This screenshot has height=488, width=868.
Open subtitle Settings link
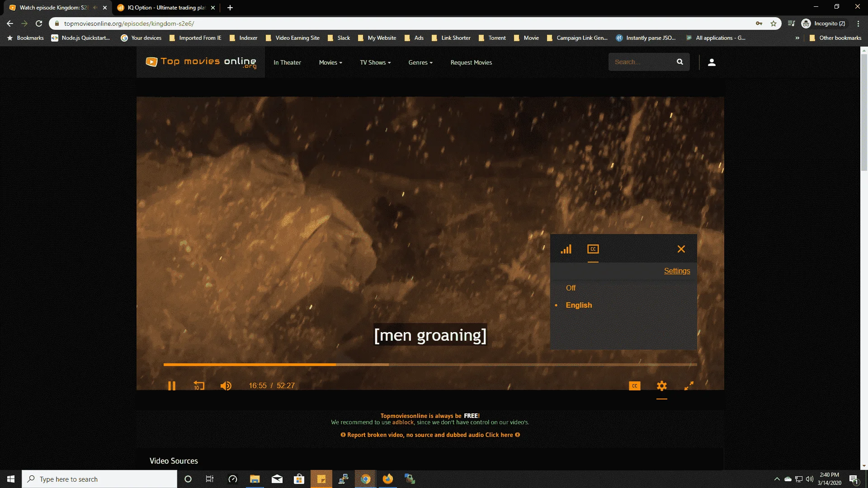(677, 271)
